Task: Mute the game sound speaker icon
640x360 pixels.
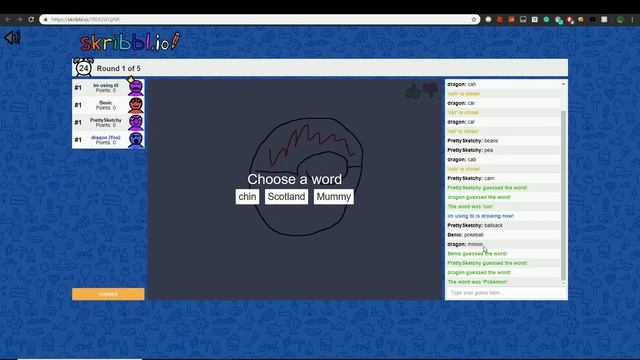Action: (x=12, y=38)
